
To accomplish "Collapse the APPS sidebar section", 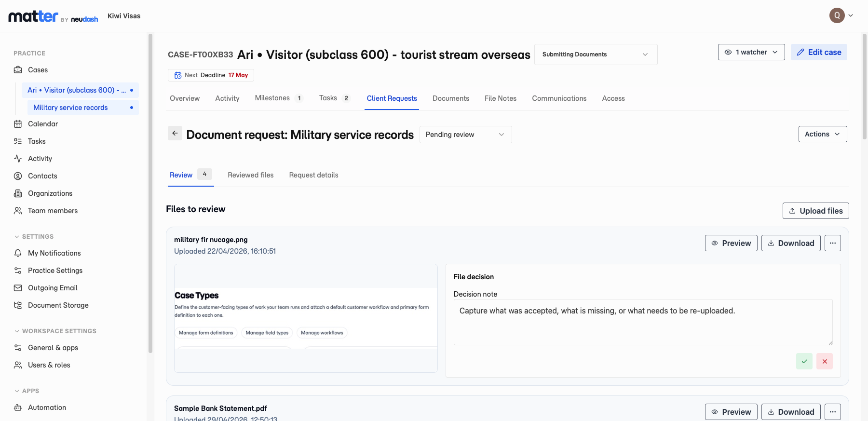I will pos(27,391).
